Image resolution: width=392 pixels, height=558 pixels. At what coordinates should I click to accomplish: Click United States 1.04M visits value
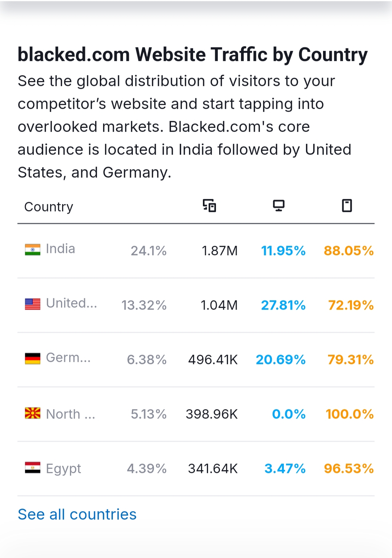[x=219, y=305]
